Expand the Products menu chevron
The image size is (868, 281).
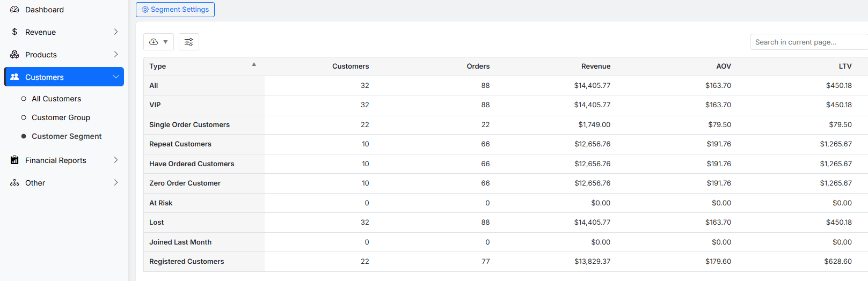tap(116, 55)
